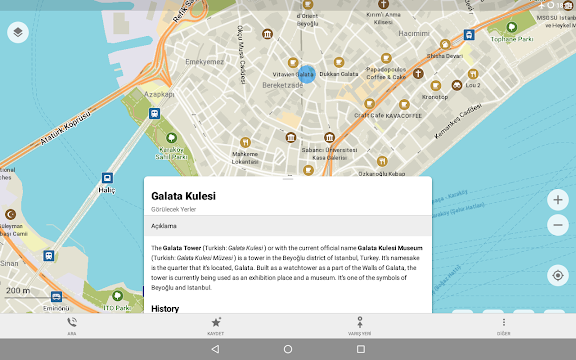Select ITD Parkı tree icon

(x=118, y=295)
